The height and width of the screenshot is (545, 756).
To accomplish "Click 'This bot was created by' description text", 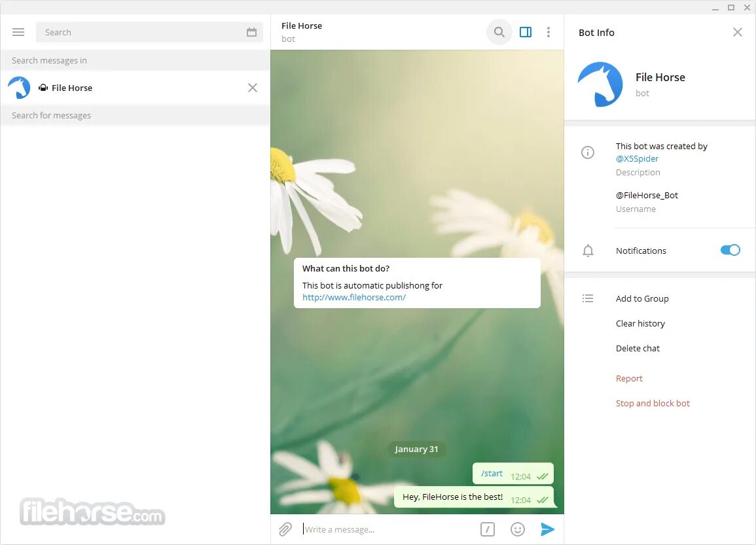I will 662,146.
